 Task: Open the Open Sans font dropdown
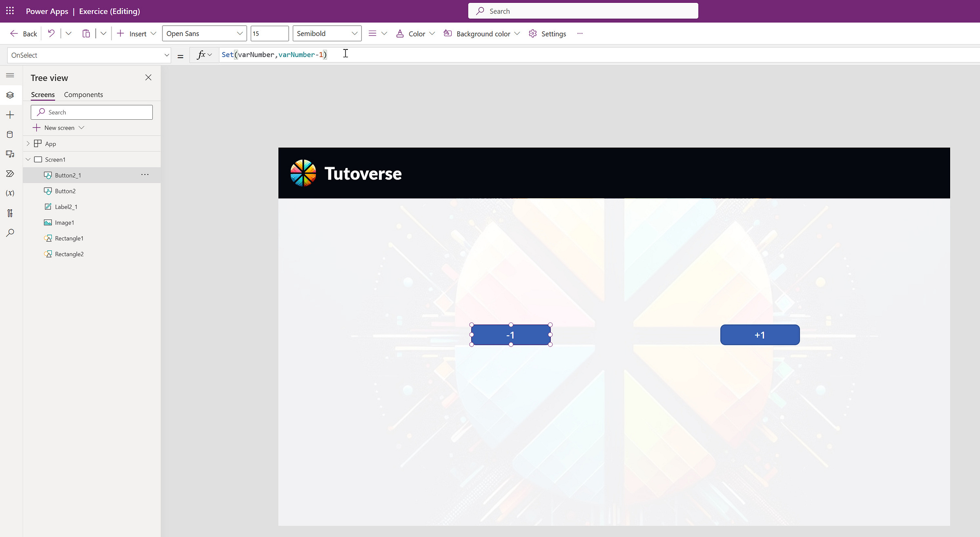coord(204,34)
